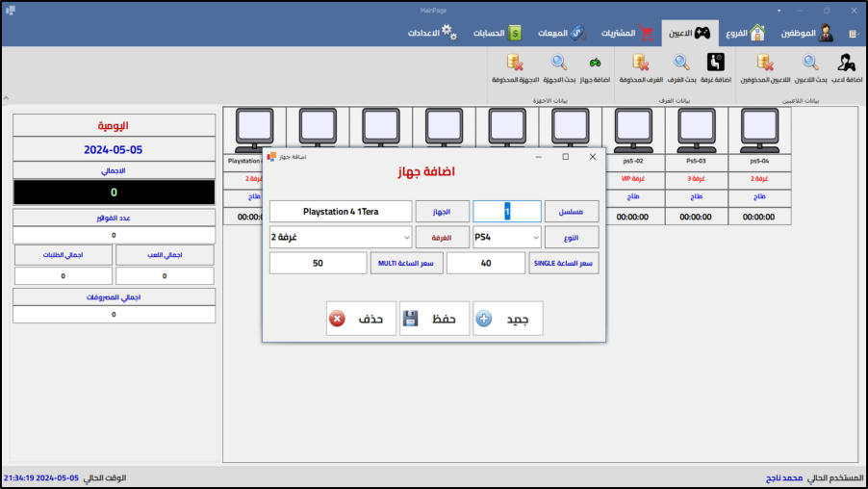Click the Add Room (اضافة غرفة) icon
The image size is (868, 489).
(x=715, y=64)
